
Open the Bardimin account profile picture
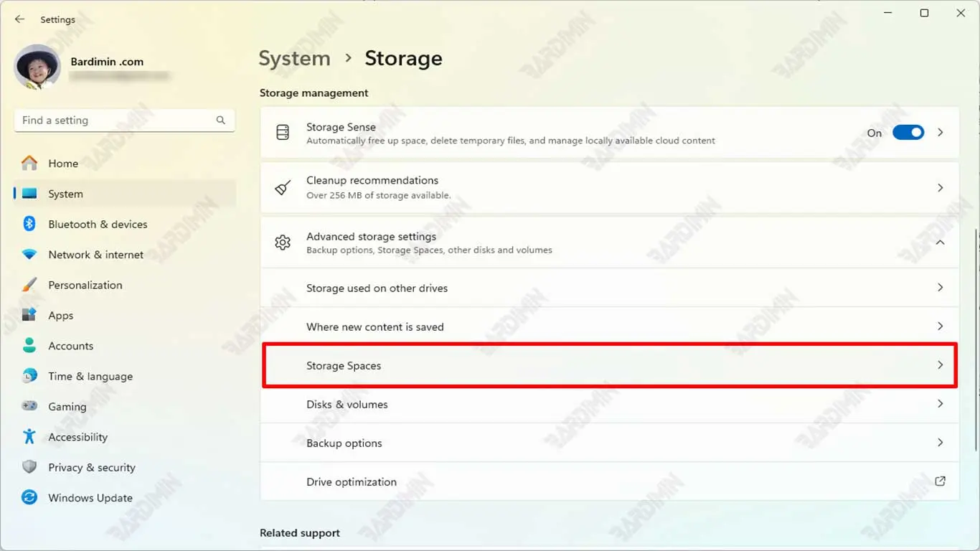click(37, 67)
